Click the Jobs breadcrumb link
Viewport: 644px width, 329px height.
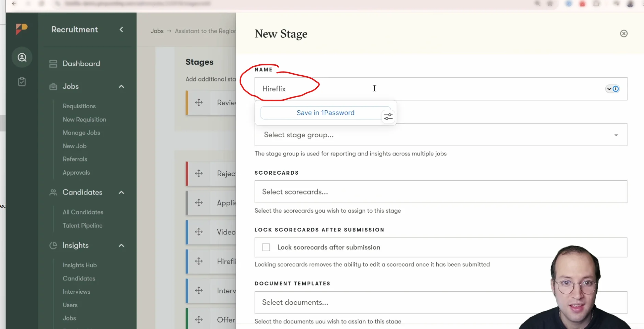click(157, 31)
